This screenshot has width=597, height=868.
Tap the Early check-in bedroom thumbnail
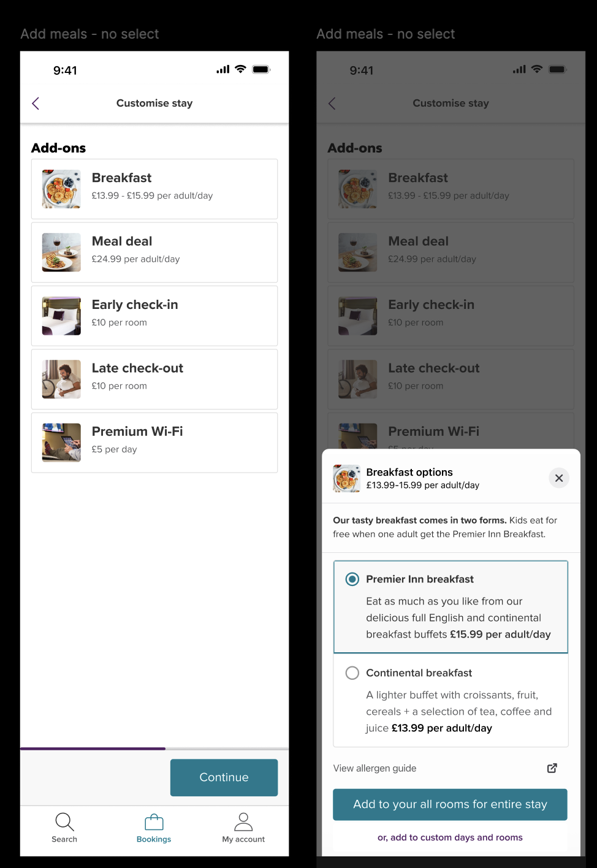[61, 316]
